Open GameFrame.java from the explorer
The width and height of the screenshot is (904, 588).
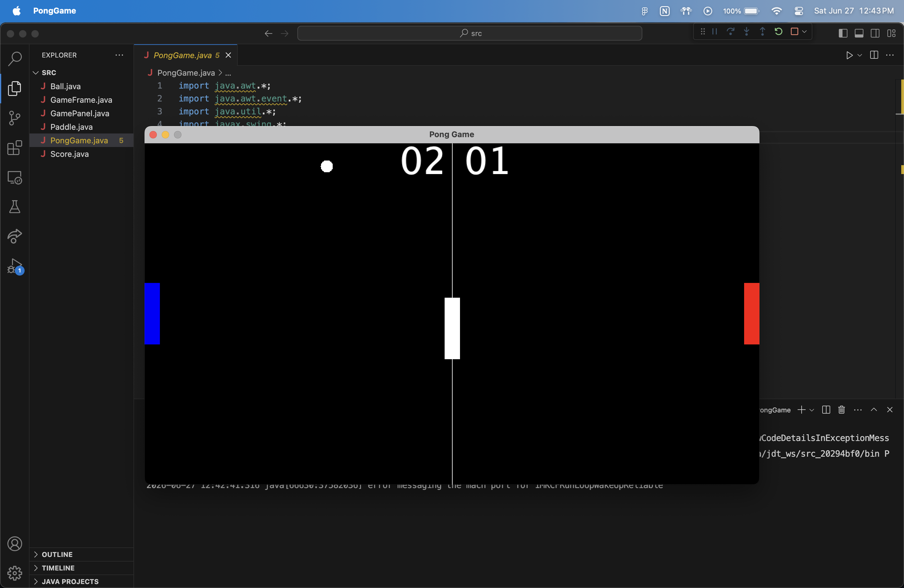point(82,100)
